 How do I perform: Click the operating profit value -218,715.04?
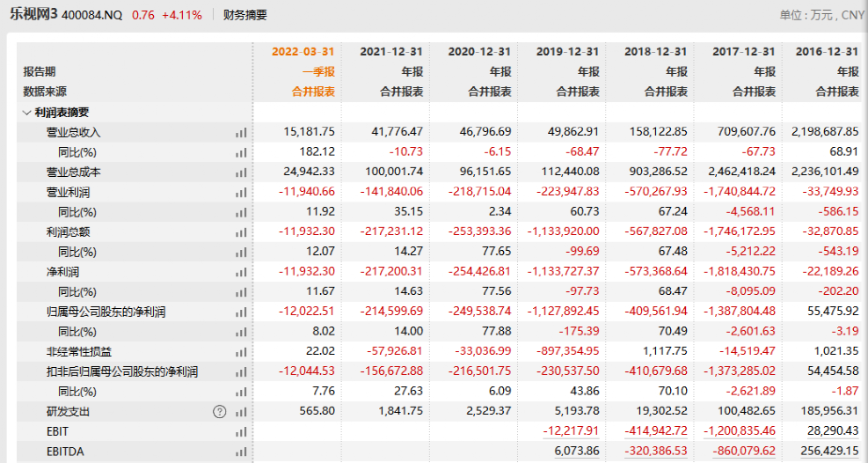point(480,192)
